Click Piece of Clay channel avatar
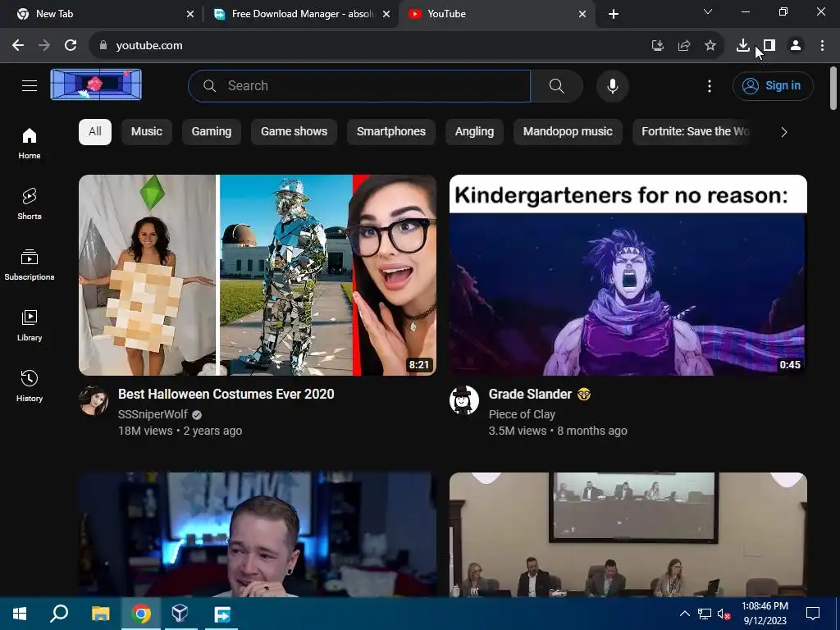Viewport: 840px width, 630px height. (464, 400)
